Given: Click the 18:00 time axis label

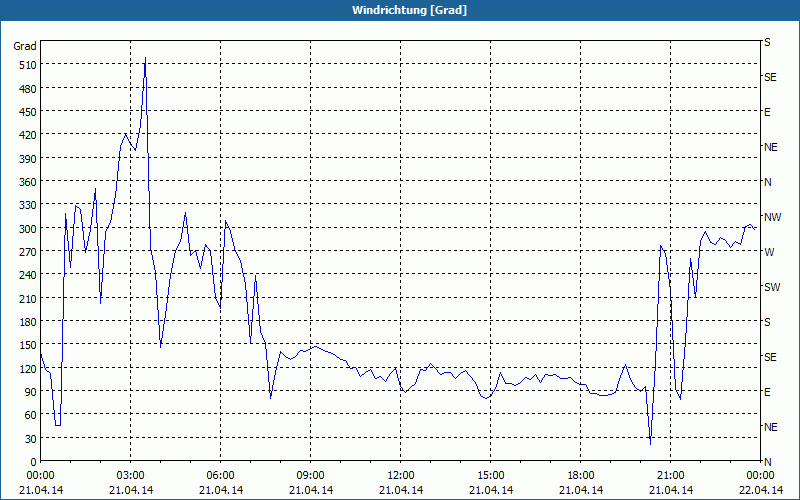Looking at the screenshot, I should [x=581, y=476].
